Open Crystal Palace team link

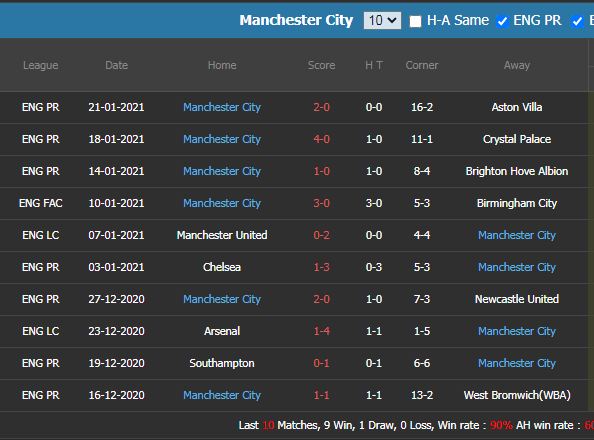(x=517, y=139)
